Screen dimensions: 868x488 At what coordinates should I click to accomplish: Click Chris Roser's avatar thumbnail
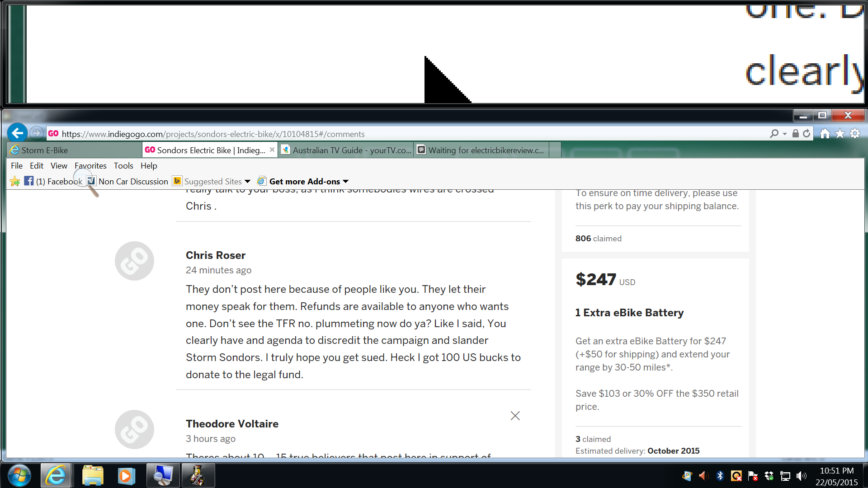[134, 261]
